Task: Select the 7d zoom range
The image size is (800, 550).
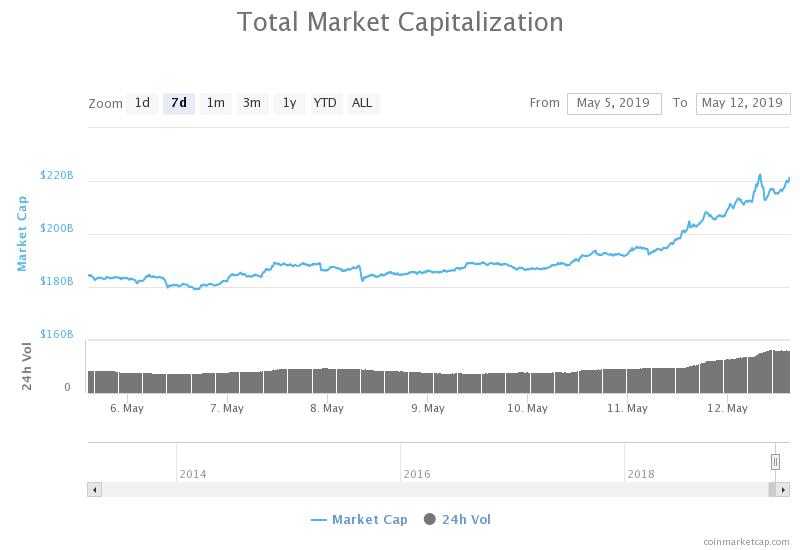Action: coord(179,103)
